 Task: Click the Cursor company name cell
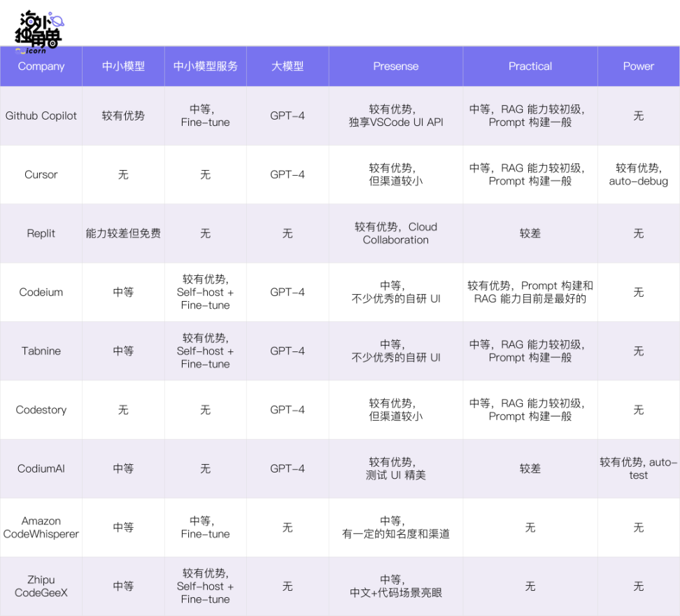pyautogui.click(x=41, y=175)
